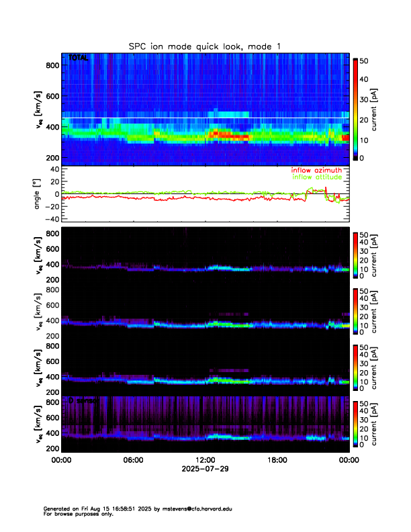Image resolution: width=411 pixels, height=532 pixels.
Task: Click the second panel's colorbar
Action: point(355,254)
